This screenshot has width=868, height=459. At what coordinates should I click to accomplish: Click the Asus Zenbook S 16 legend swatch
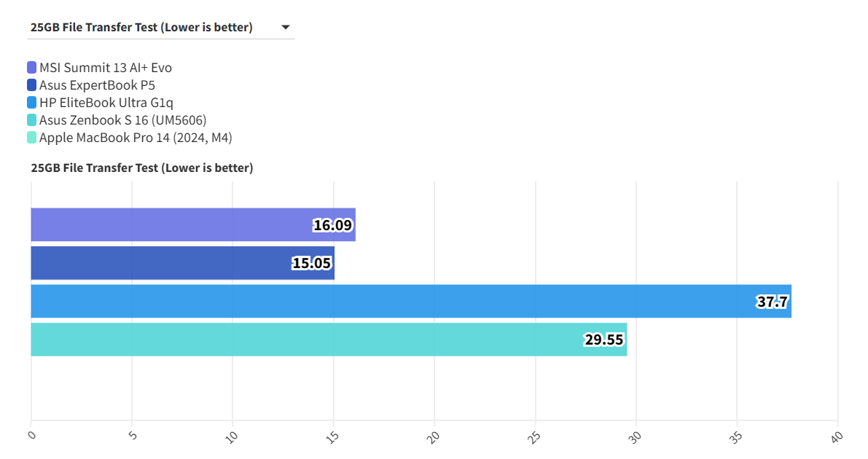click(32, 120)
